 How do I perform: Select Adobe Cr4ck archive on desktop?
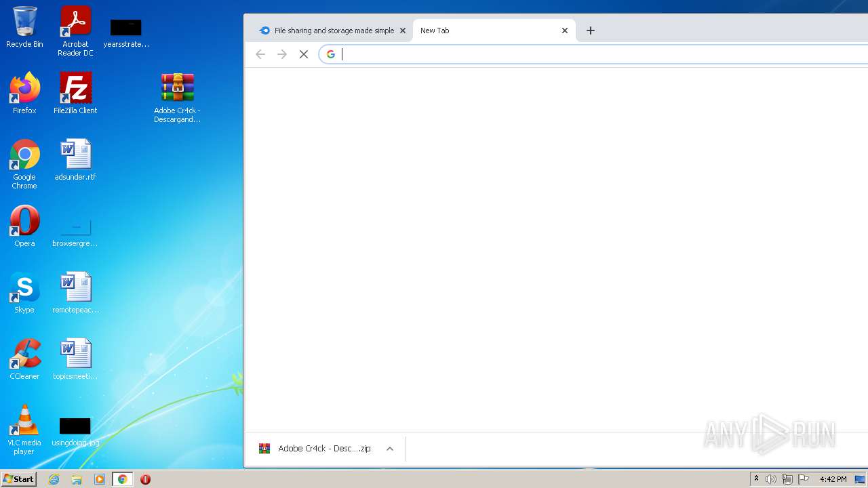click(x=177, y=98)
